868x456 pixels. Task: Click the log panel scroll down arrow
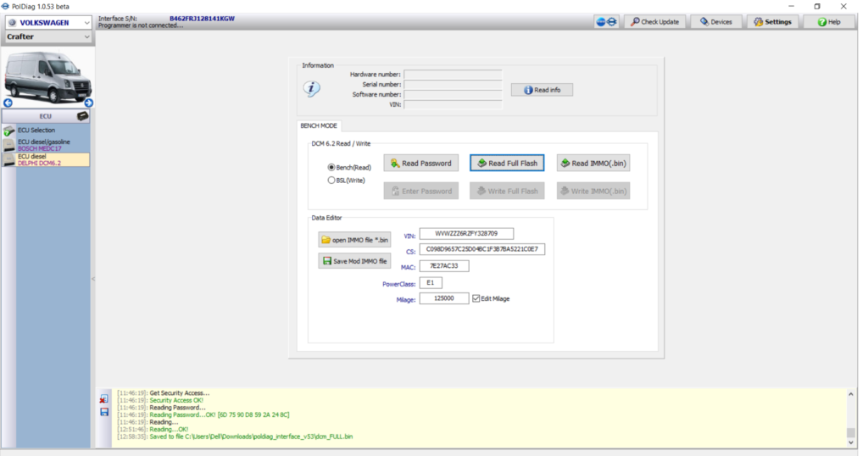[851, 442]
